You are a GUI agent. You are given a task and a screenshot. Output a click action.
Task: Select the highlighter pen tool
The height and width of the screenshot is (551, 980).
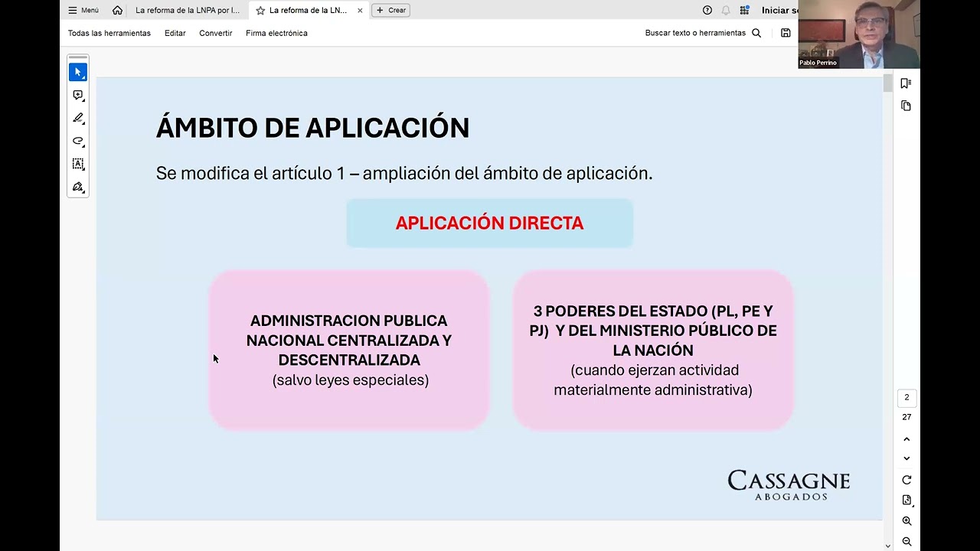(78, 118)
